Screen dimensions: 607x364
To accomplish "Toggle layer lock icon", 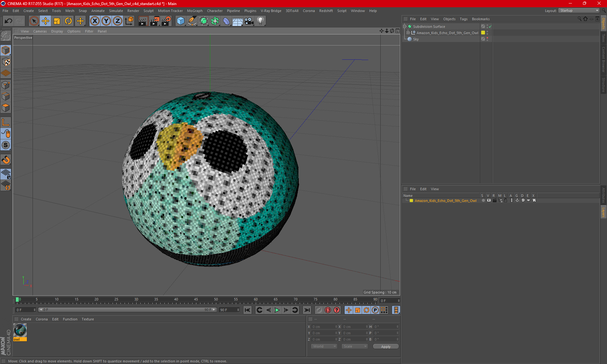I will point(506,200).
